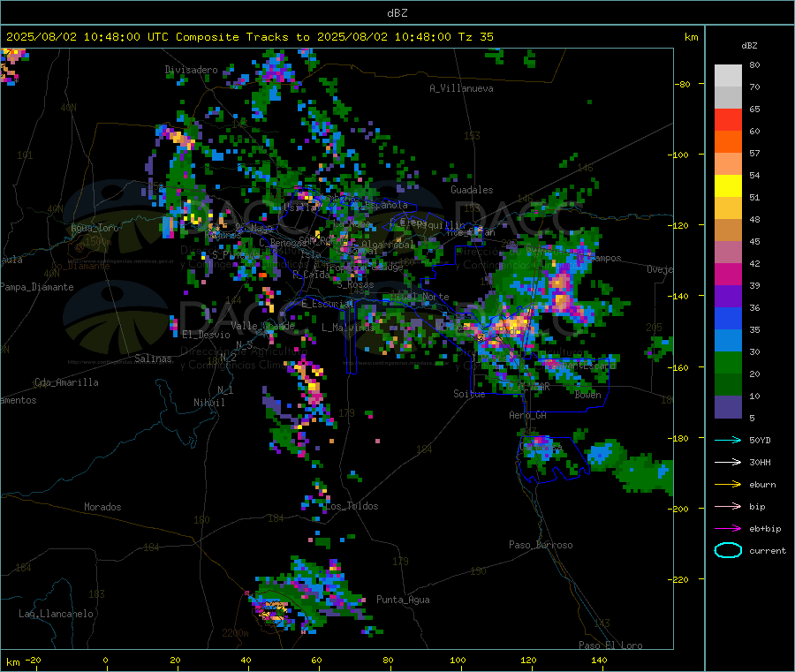This screenshot has height=672, width=795.
Task: Click the pink bip arrow icon
Action: tap(728, 506)
